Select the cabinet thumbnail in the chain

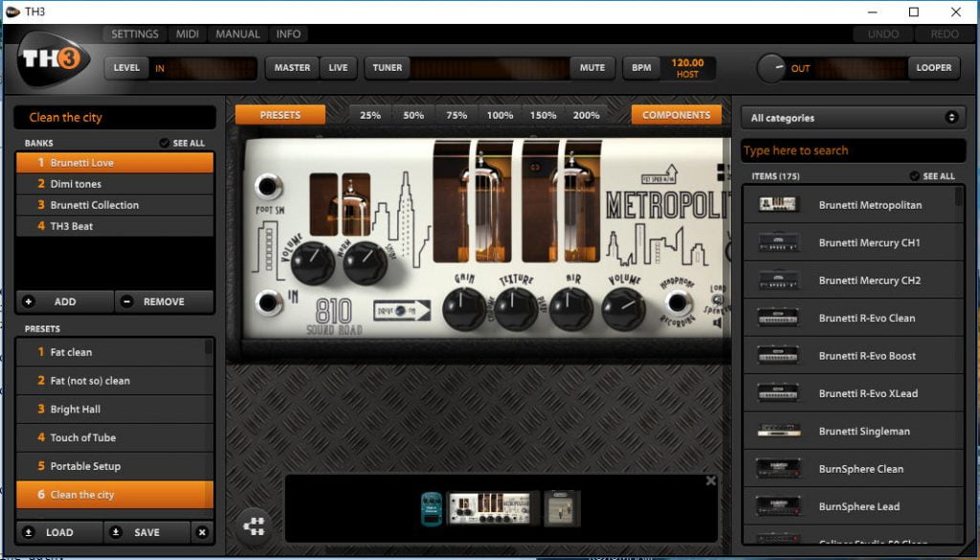(562, 508)
